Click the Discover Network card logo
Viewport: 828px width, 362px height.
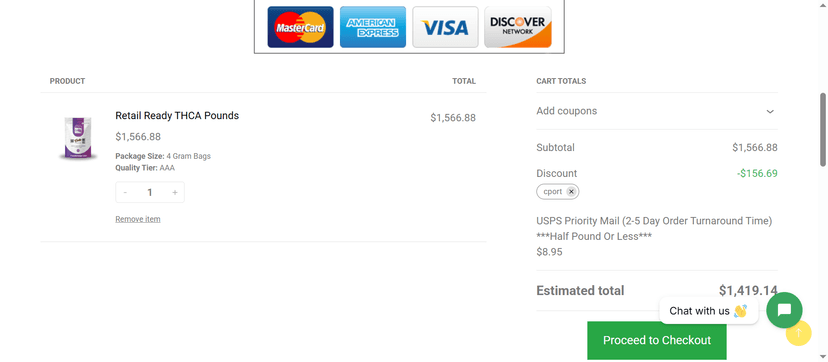pyautogui.click(x=518, y=27)
